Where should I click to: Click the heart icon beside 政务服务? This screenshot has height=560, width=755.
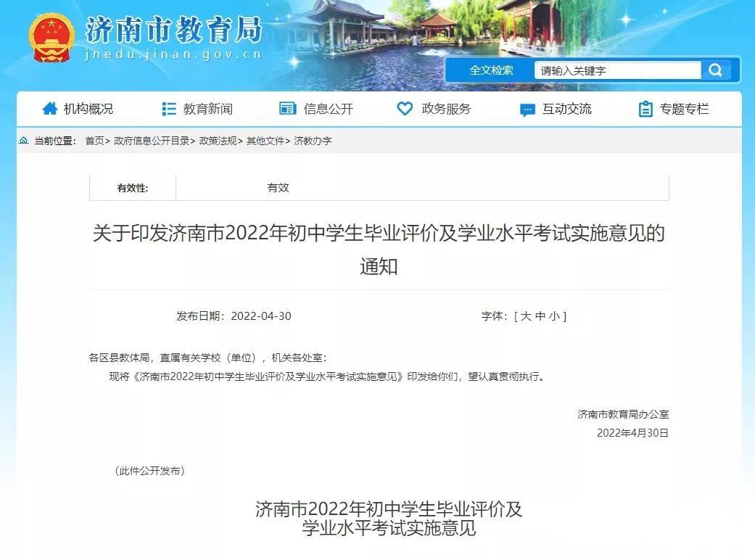tap(405, 108)
